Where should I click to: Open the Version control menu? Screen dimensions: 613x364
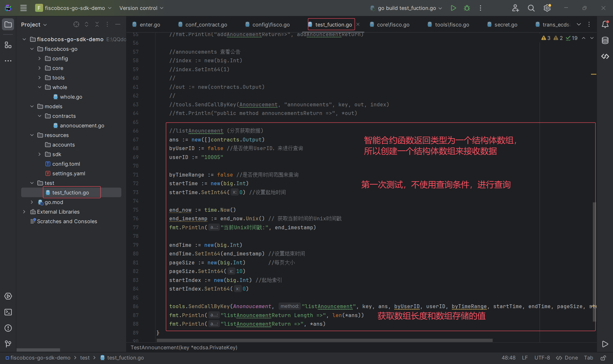[x=141, y=8]
